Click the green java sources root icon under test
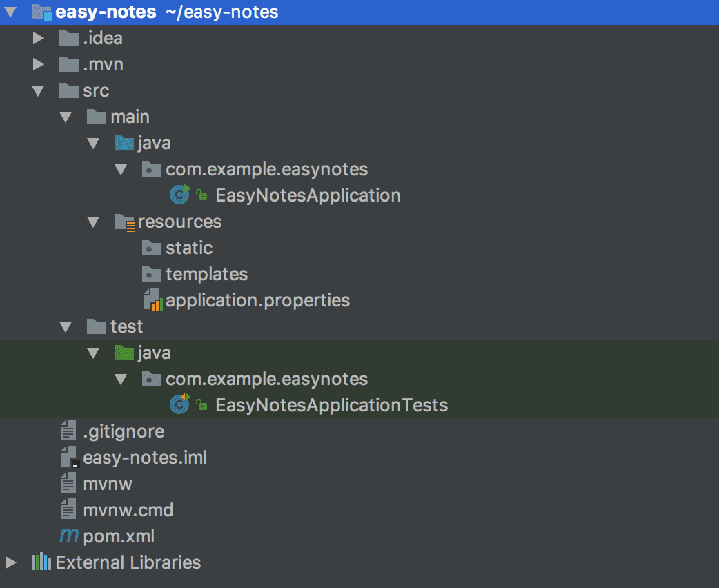 tap(124, 353)
